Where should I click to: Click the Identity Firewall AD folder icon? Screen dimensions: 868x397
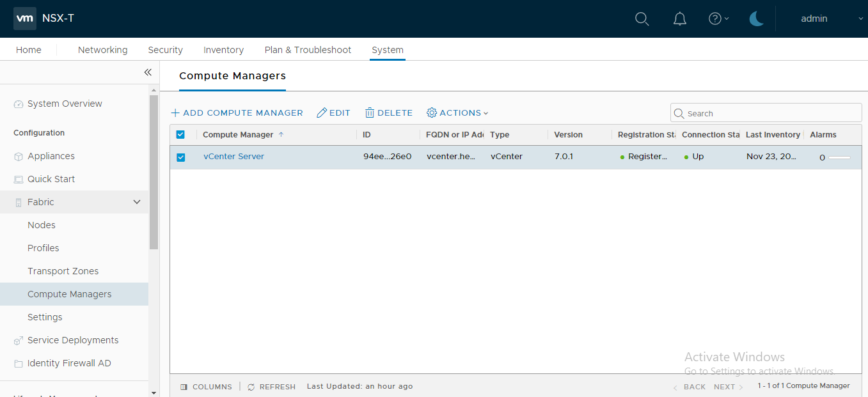tap(19, 364)
